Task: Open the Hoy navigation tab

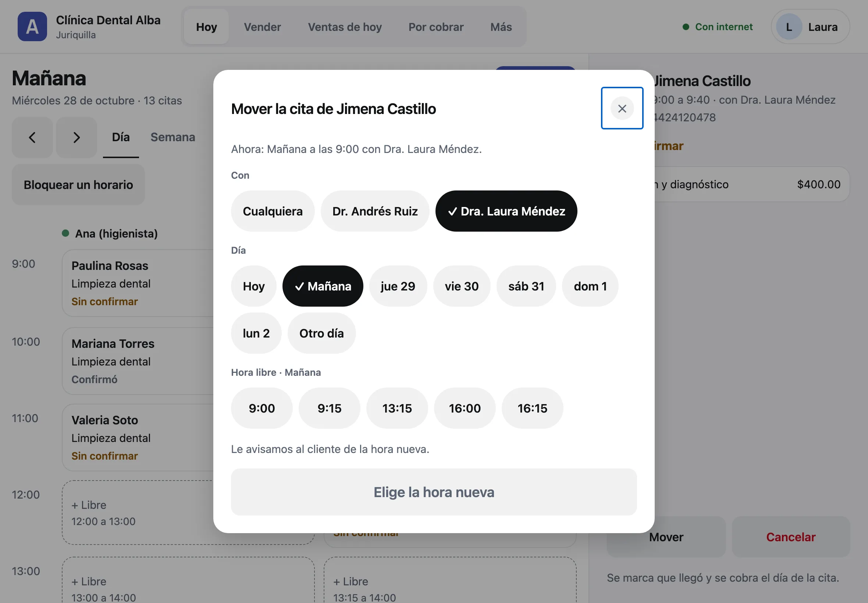Action: (206, 27)
